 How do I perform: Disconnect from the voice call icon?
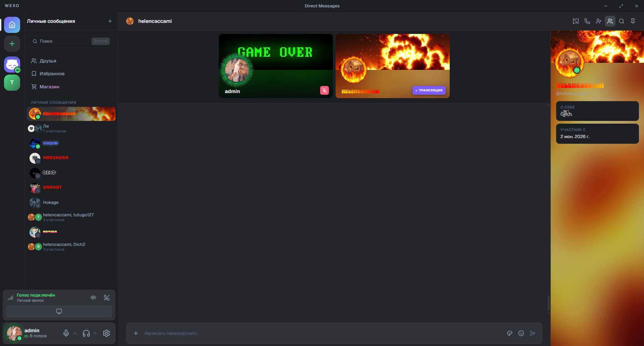pos(107,298)
